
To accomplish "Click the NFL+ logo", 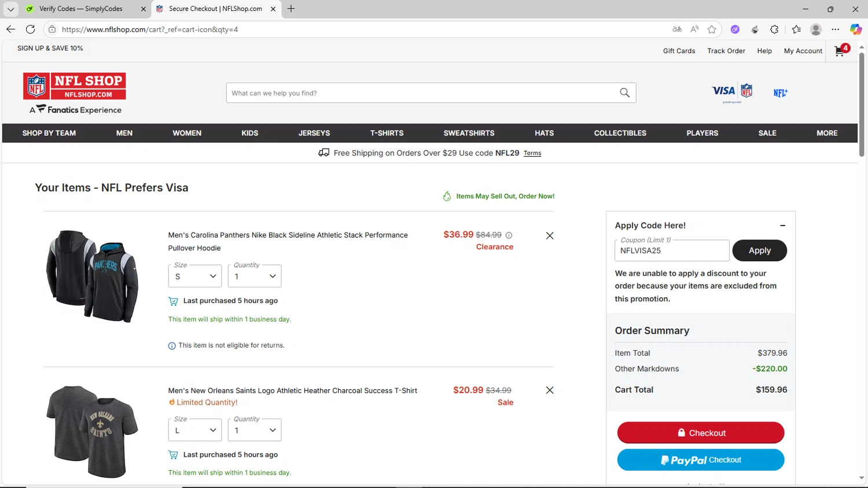I will [x=780, y=93].
